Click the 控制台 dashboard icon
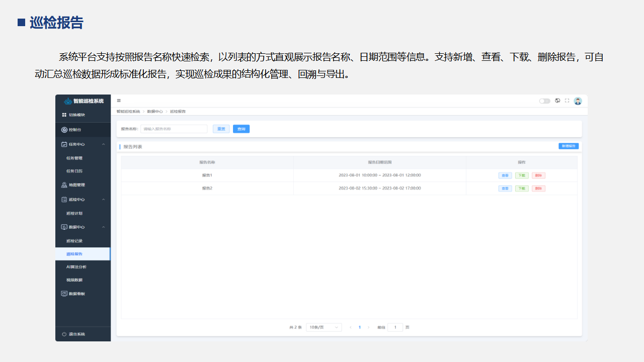This screenshot has width=644, height=362. click(64, 130)
